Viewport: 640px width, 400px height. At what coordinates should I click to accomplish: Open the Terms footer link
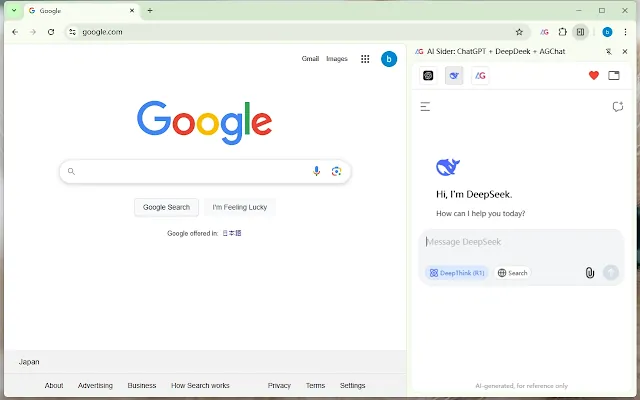(x=315, y=385)
